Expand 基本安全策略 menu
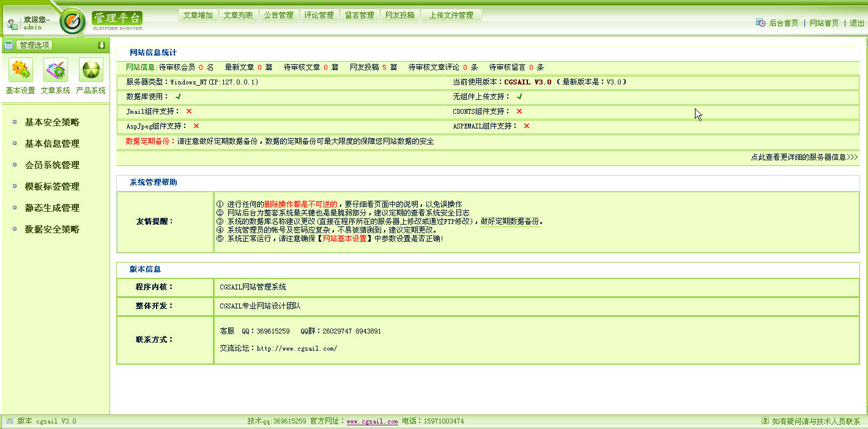 coord(52,122)
